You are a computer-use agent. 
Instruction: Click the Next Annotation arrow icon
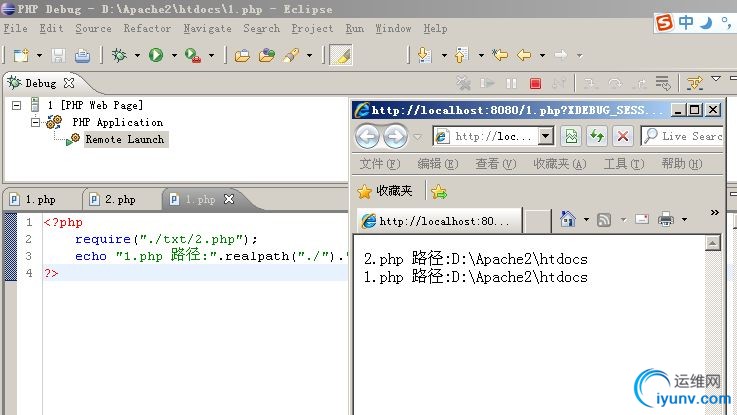pos(424,55)
